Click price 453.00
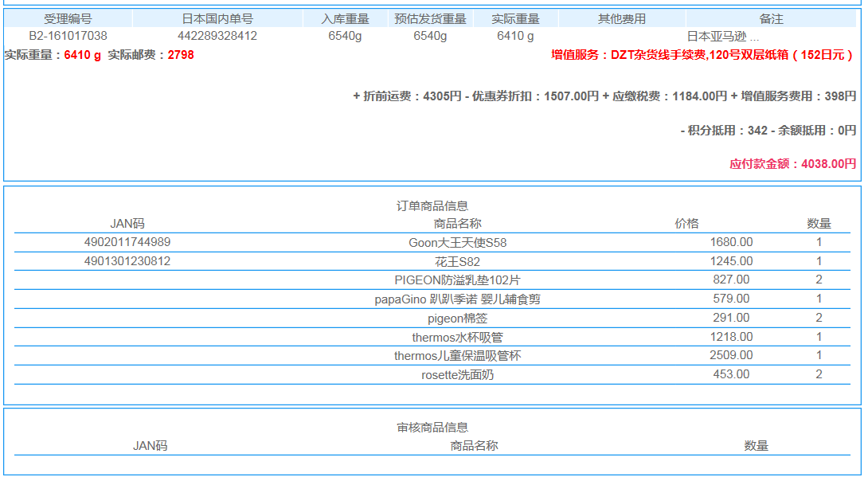This screenshot has height=477, width=868. (x=731, y=374)
